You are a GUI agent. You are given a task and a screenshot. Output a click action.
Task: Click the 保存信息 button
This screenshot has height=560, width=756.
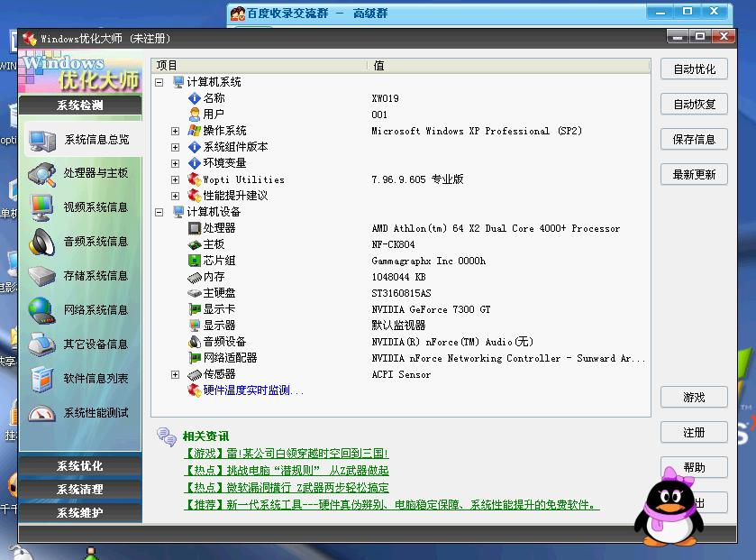(x=694, y=140)
